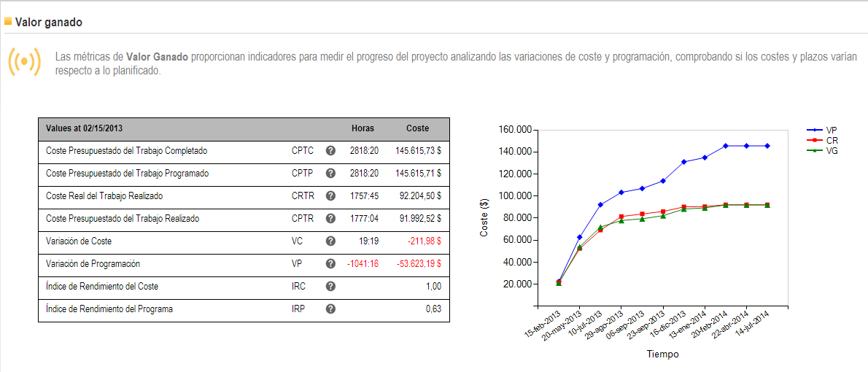Show help for the CPTR metric
868x372 pixels.
[x=330, y=219]
